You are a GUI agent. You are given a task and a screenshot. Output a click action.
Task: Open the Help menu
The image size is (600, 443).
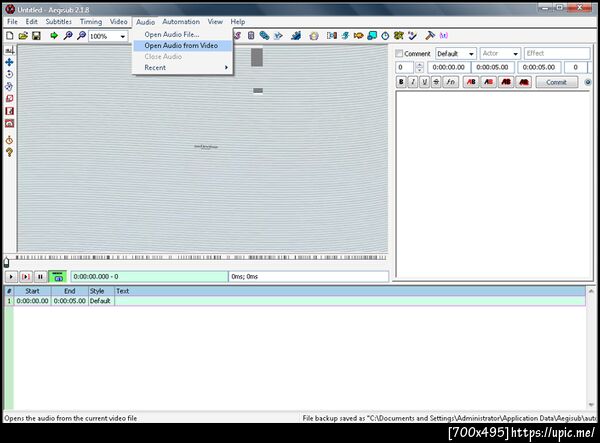238,22
